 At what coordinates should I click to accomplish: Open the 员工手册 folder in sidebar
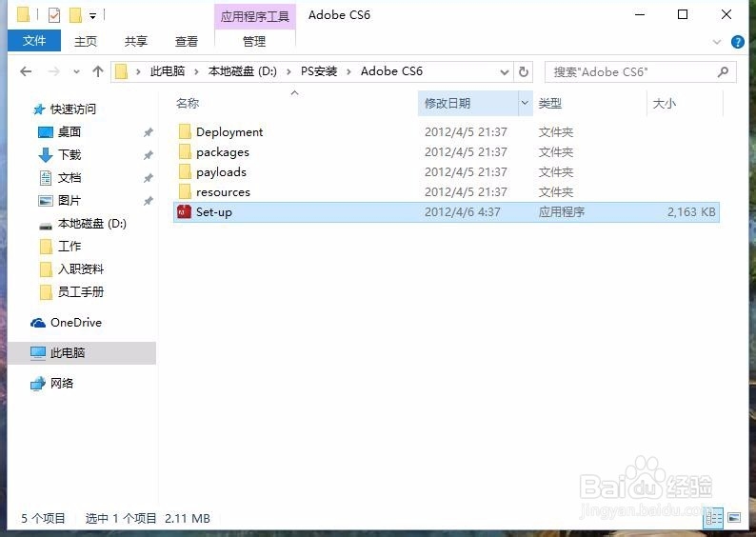81,291
